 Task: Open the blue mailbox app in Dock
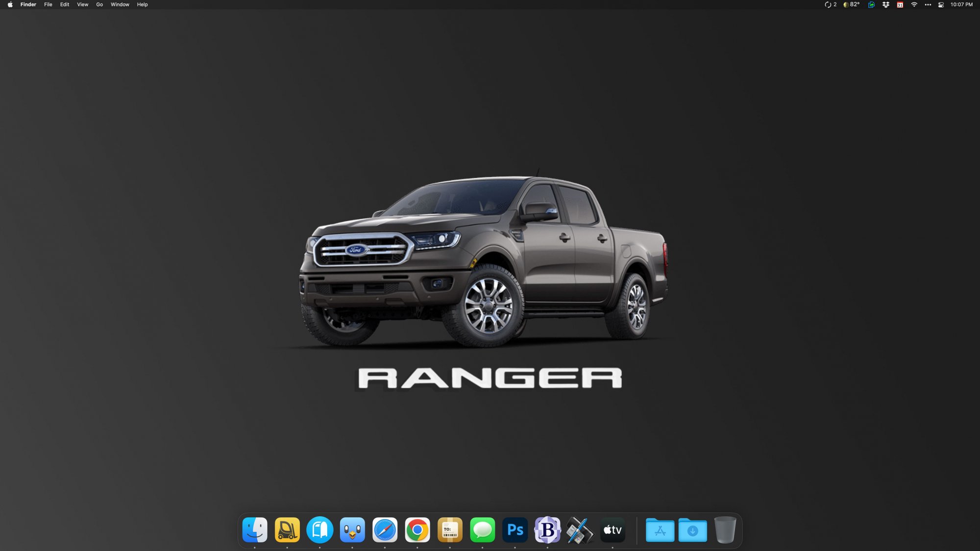(320, 530)
